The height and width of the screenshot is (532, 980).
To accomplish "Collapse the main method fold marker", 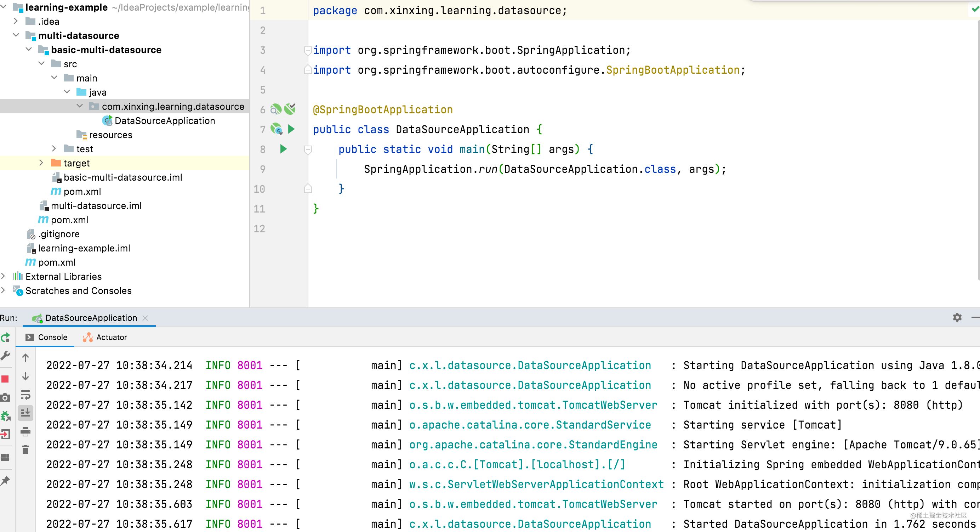I will coord(308,149).
